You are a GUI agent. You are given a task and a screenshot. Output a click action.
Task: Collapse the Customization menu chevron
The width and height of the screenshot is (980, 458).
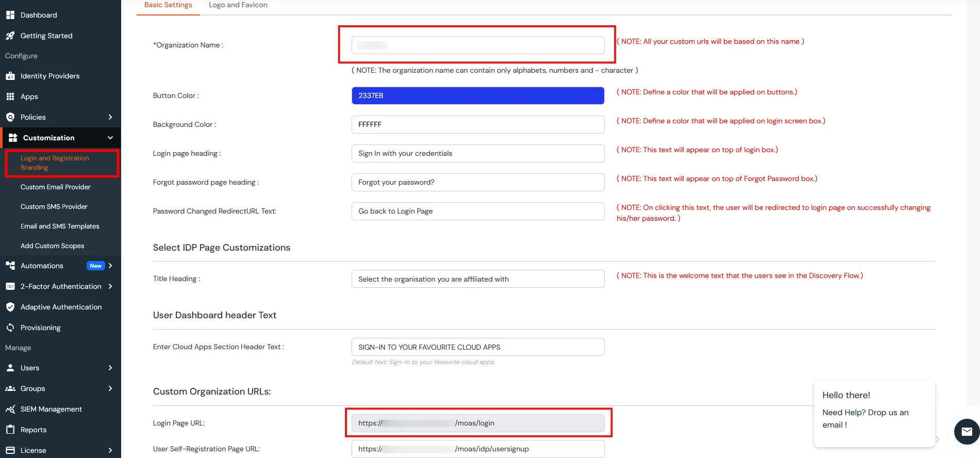tap(110, 138)
